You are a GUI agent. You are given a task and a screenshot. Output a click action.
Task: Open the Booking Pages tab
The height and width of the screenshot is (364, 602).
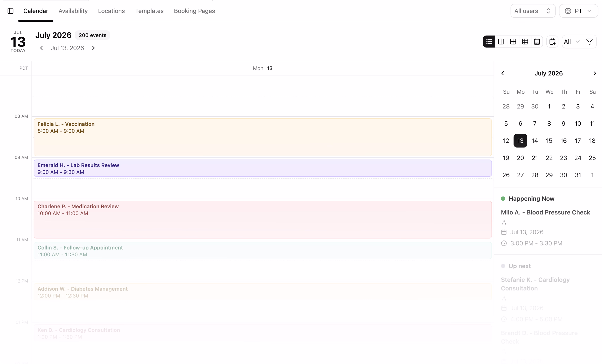point(194,11)
